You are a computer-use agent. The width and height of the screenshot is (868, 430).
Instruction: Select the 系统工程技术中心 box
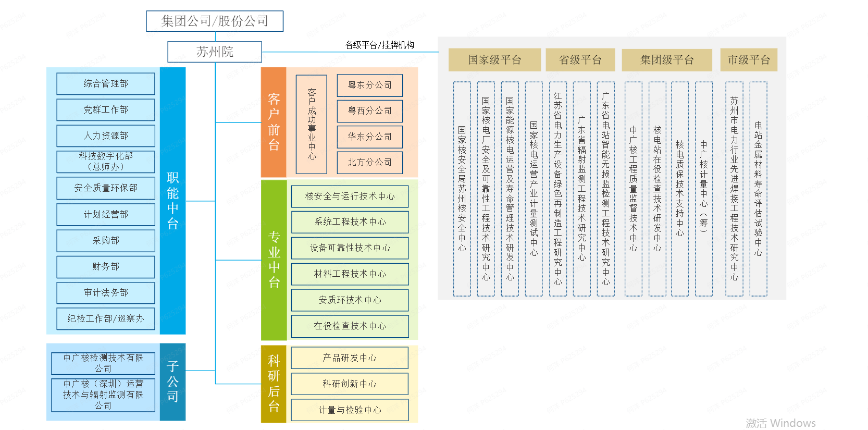pos(350,222)
